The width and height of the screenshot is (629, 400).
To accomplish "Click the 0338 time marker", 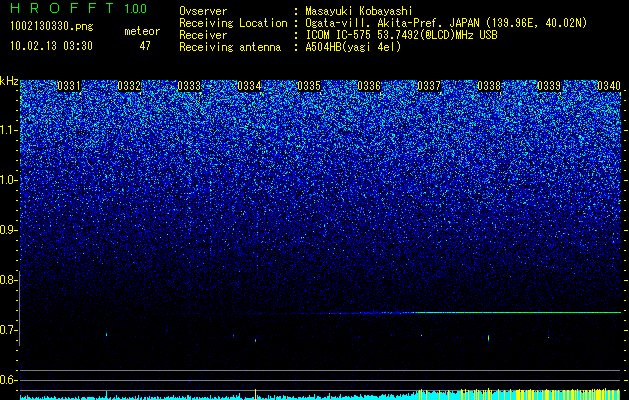I will tap(489, 86).
